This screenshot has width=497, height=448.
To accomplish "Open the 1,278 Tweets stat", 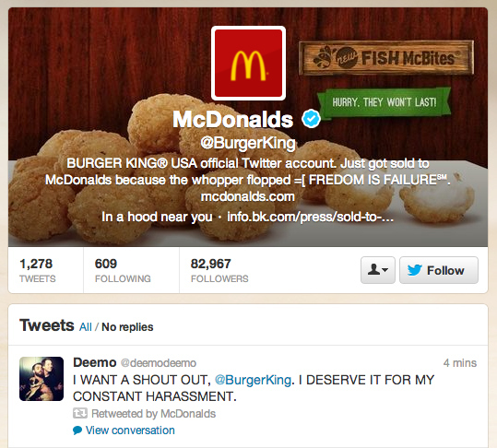I will tap(38, 270).
